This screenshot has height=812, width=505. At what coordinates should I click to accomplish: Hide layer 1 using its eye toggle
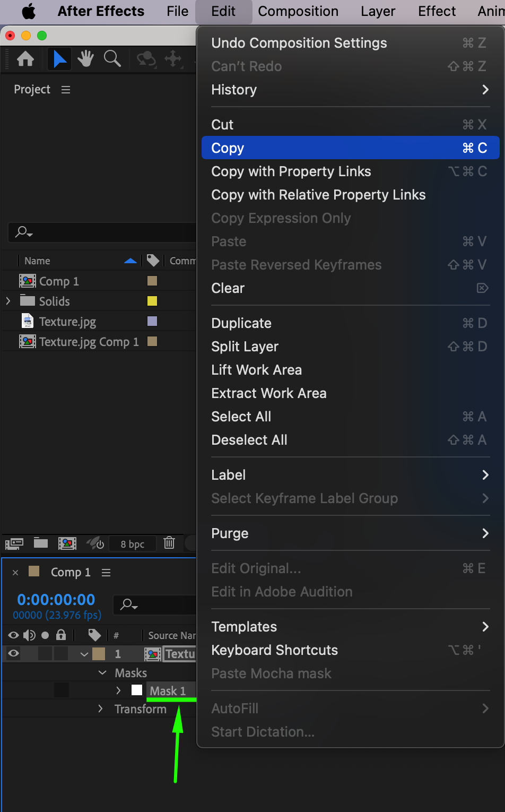(x=14, y=653)
